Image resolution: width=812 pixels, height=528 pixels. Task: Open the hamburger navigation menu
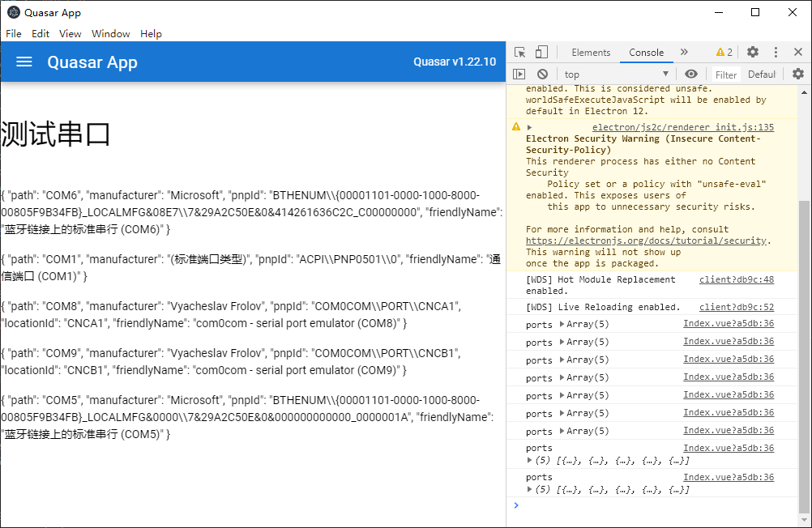click(24, 62)
